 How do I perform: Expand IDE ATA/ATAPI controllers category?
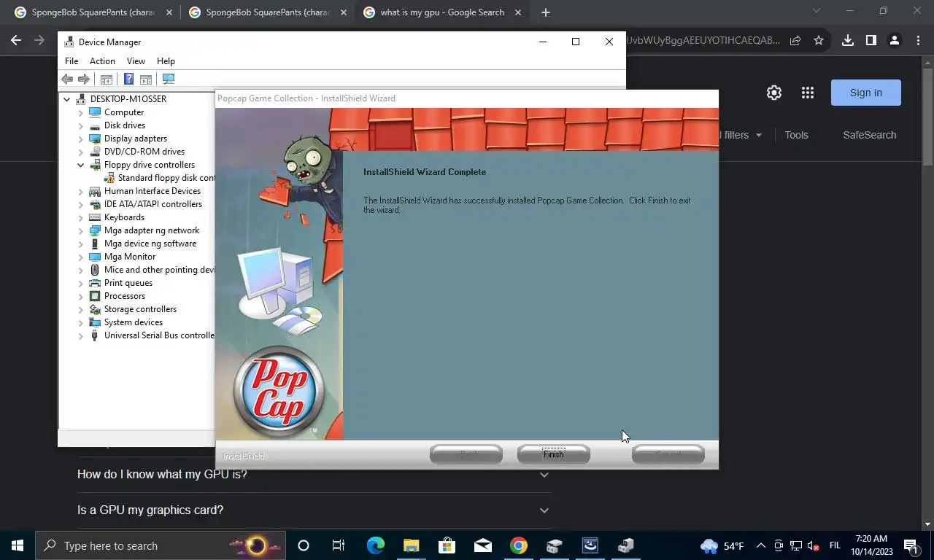(x=81, y=204)
